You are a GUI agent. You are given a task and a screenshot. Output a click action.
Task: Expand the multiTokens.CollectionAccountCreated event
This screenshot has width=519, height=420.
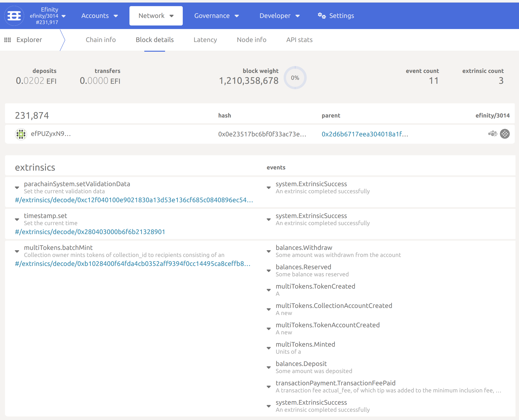point(269,310)
